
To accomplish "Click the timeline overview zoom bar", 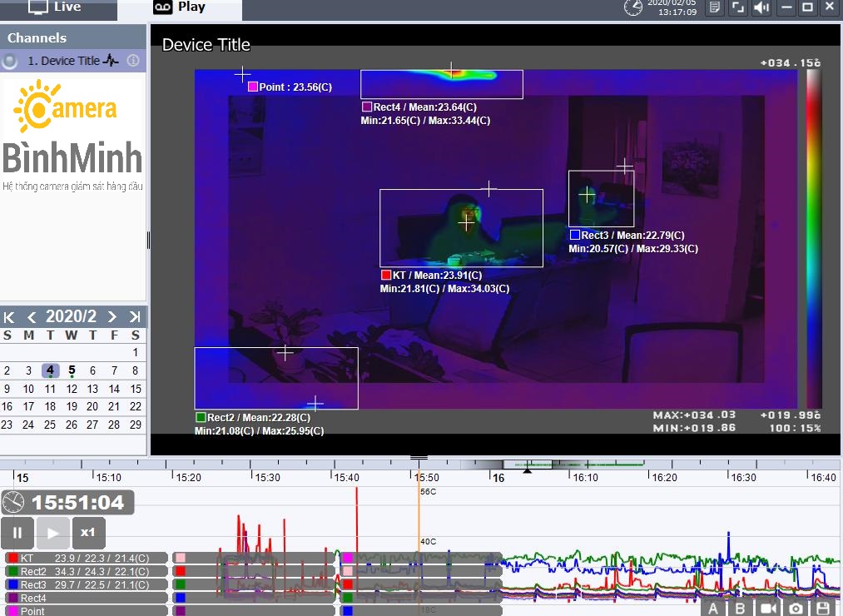I will point(527,464).
